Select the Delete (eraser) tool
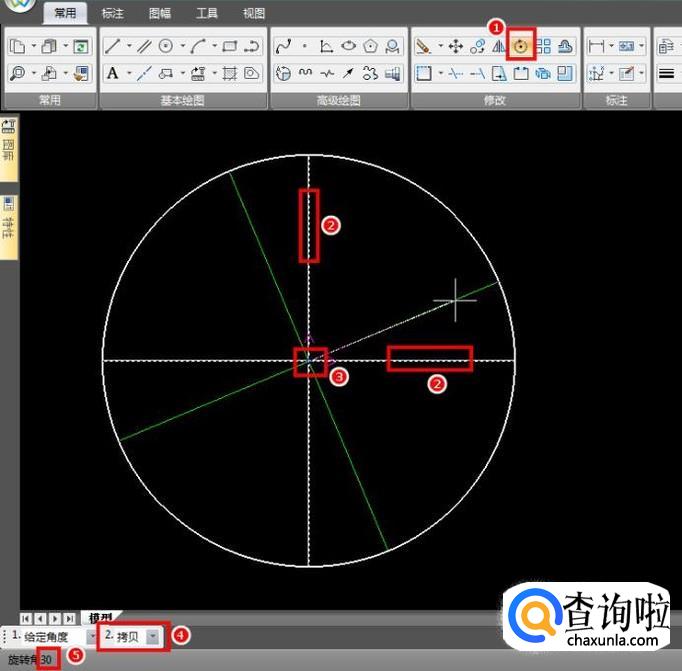 (423, 46)
